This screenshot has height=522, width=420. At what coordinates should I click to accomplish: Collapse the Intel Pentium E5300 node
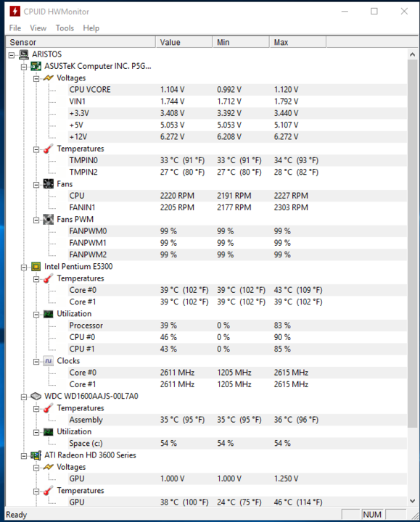click(x=24, y=268)
